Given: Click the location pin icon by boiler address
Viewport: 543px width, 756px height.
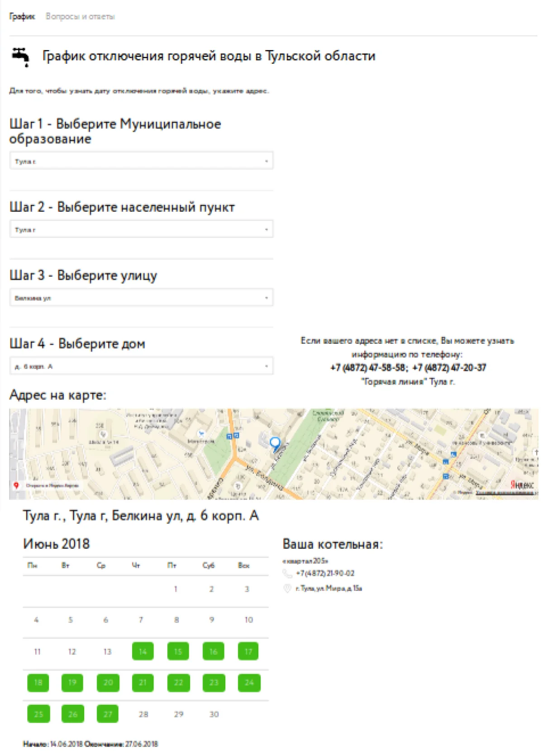Looking at the screenshot, I should pyautogui.click(x=287, y=589).
